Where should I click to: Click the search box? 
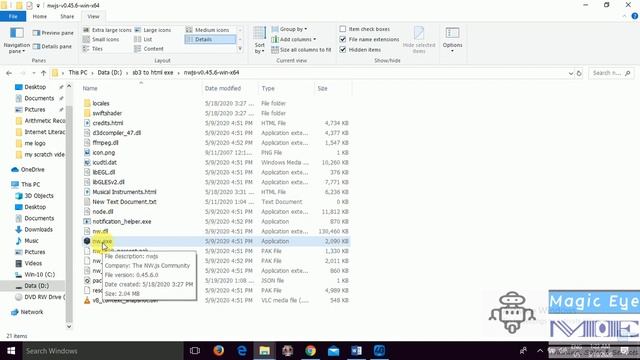(x=611, y=73)
